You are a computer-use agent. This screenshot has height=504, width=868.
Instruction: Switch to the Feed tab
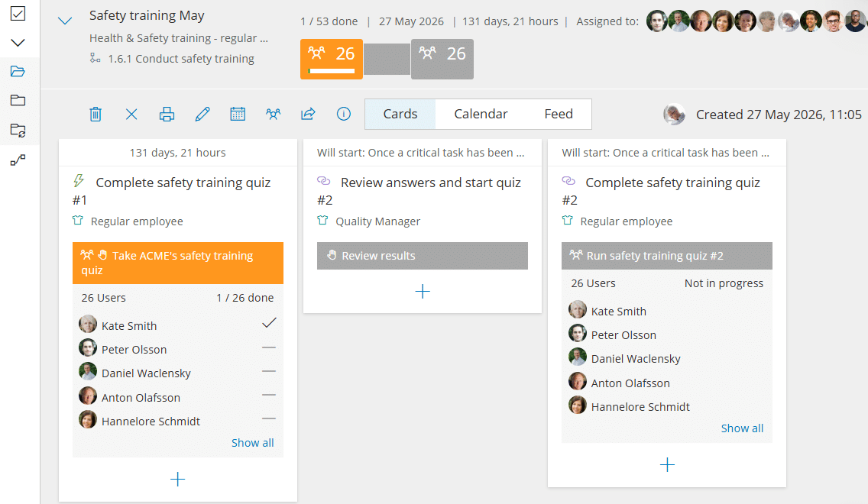tap(559, 114)
